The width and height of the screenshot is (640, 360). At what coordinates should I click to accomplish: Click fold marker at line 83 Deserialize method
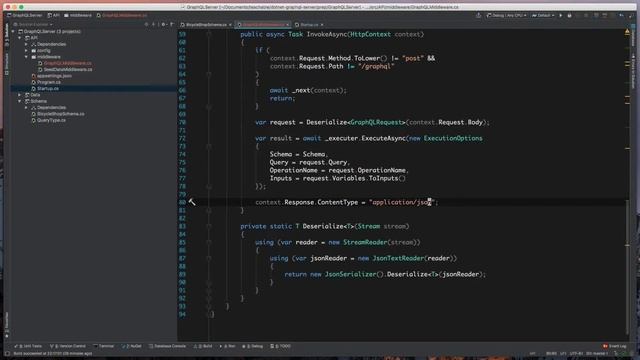tap(209, 226)
